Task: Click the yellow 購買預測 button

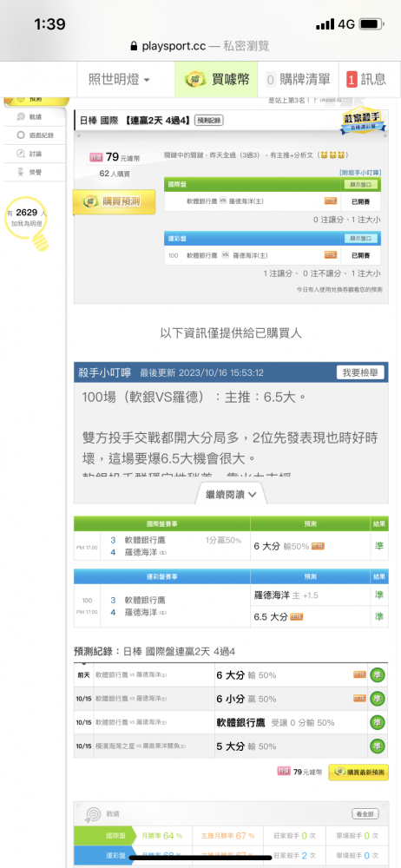Action: pos(107,201)
